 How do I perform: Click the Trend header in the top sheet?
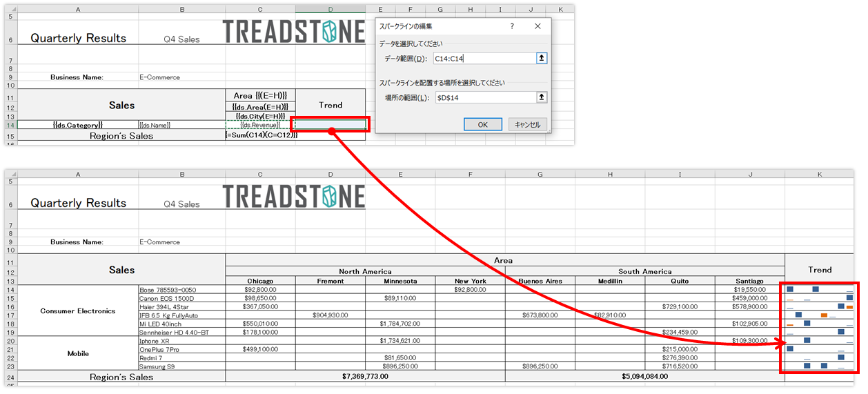pos(331,105)
